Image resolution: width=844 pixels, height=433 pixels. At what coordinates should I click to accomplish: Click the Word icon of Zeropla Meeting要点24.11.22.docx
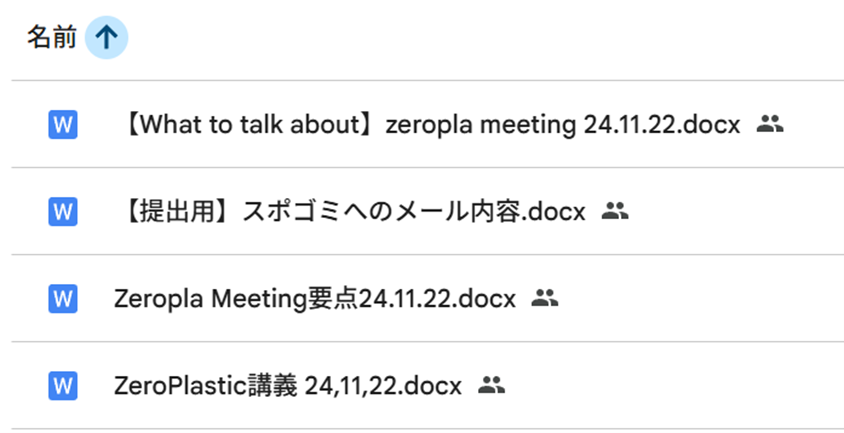click(x=63, y=298)
